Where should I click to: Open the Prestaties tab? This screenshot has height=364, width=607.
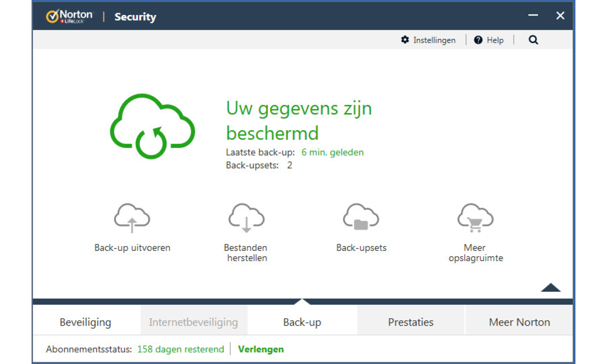pyautogui.click(x=411, y=322)
